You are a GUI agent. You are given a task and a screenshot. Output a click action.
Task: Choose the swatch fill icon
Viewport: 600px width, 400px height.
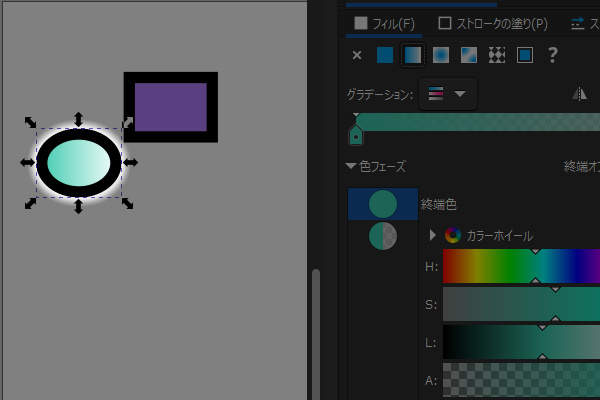click(525, 55)
